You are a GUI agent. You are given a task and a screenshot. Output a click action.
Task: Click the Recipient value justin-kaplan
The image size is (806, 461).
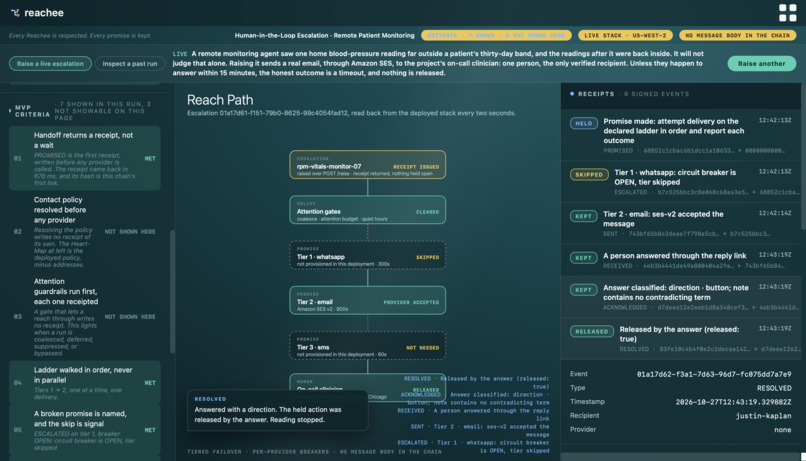coord(763,416)
